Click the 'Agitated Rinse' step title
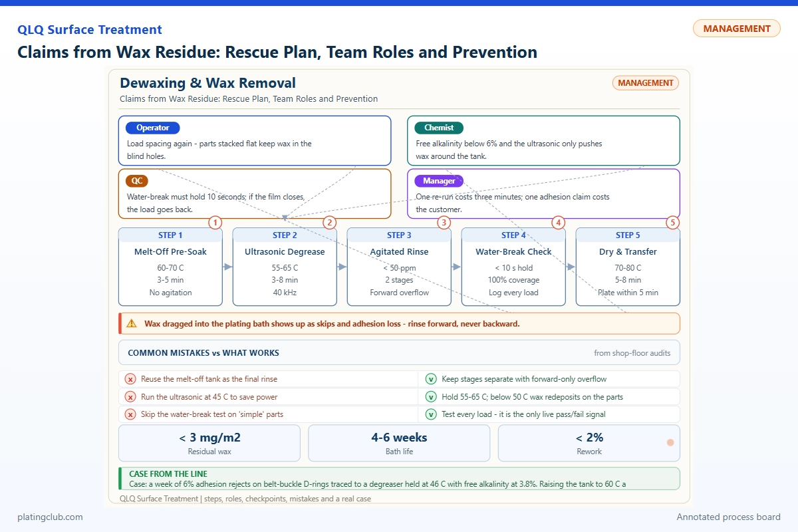 point(399,252)
